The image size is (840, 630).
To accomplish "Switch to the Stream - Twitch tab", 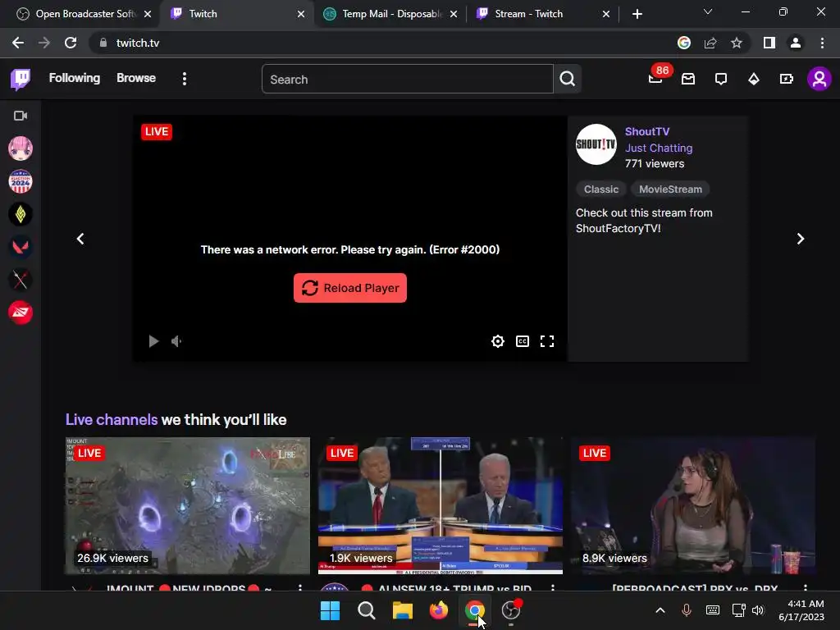I will click(543, 14).
